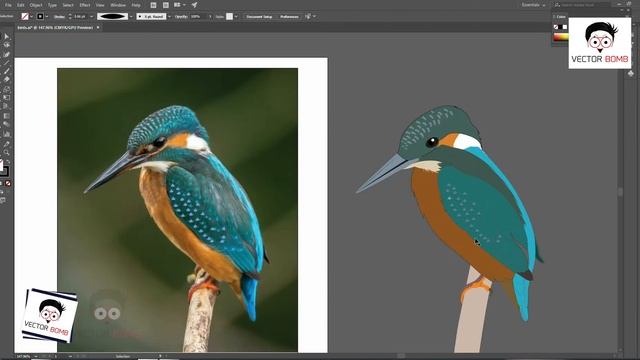Close the birds.ai document tab
Image resolution: width=640 pixels, height=360 pixels.
click(98, 27)
